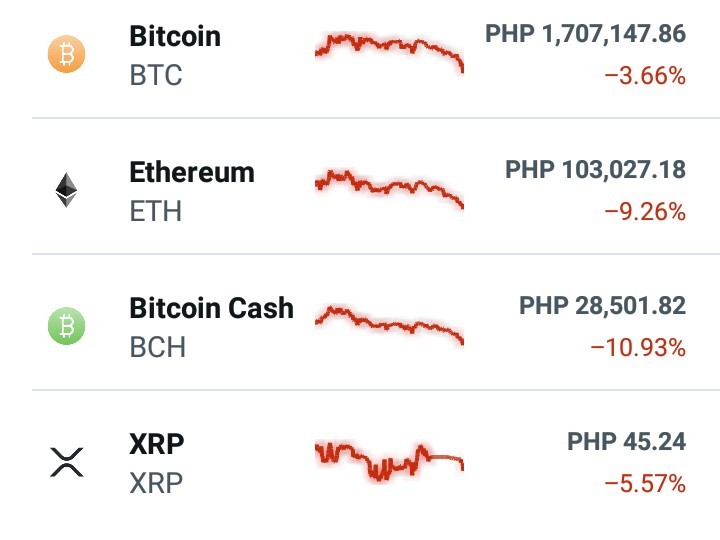
Task: Open the Bitcoin price sparkline chart
Action: tap(389, 52)
